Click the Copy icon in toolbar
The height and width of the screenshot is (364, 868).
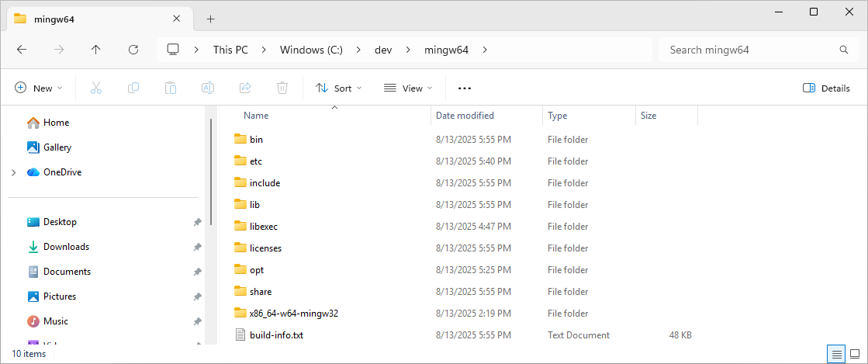[133, 88]
